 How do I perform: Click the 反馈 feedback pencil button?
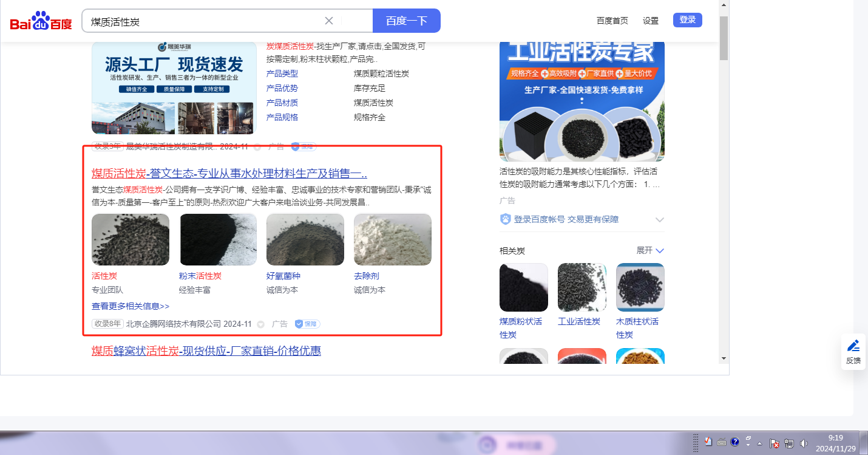tap(853, 352)
